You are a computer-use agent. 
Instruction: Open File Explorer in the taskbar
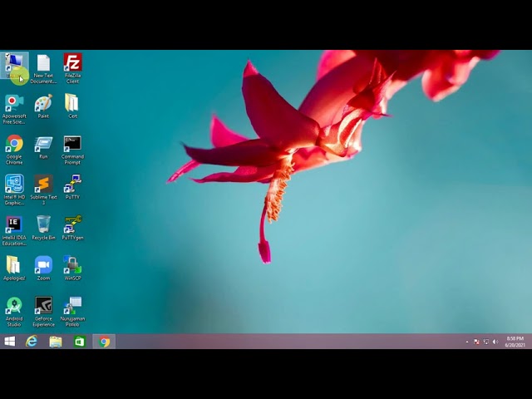56,342
